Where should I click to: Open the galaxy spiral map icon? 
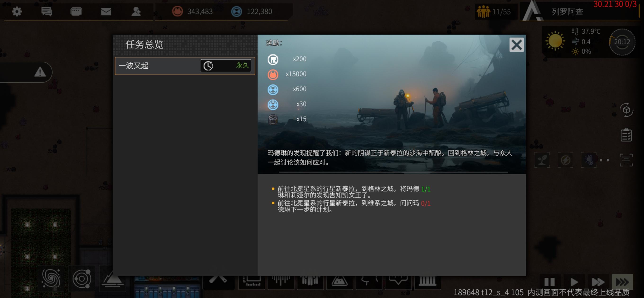pyautogui.click(x=51, y=278)
